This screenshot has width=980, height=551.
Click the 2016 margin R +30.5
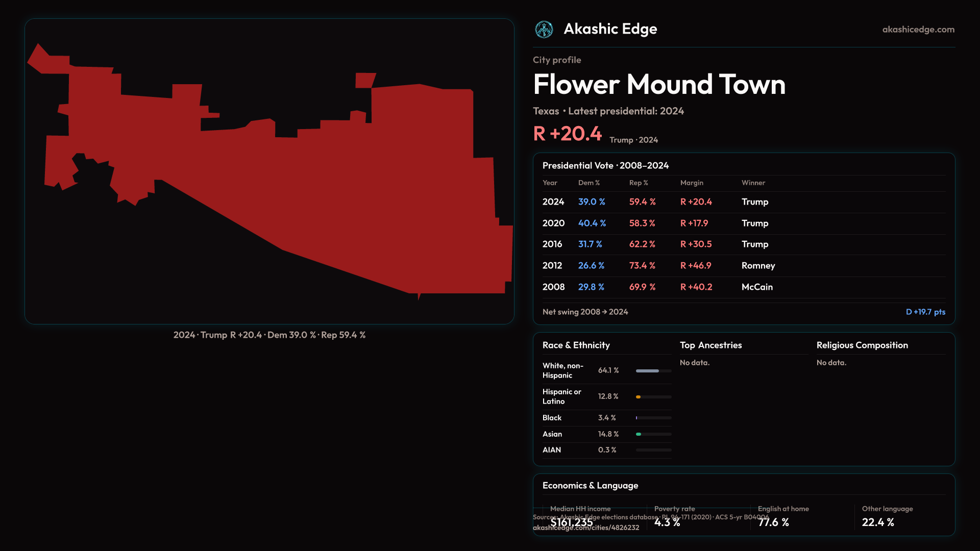point(696,244)
